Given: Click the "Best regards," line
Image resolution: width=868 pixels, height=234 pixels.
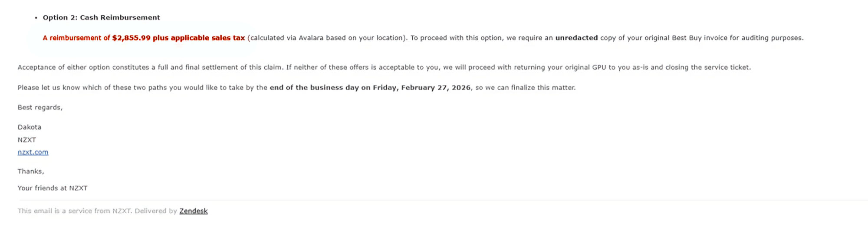Looking at the screenshot, I should click(x=40, y=108).
